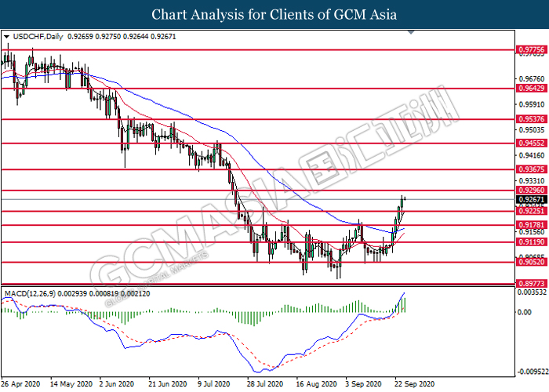Select the 0.91190 price level label
The height and width of the screenshot is (392, 549).
(x=532, y=241)
